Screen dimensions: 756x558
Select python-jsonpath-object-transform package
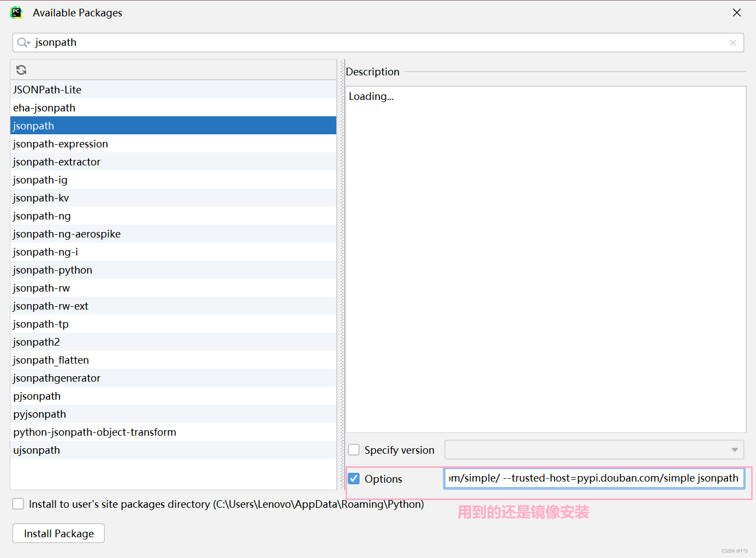point(174,432)
